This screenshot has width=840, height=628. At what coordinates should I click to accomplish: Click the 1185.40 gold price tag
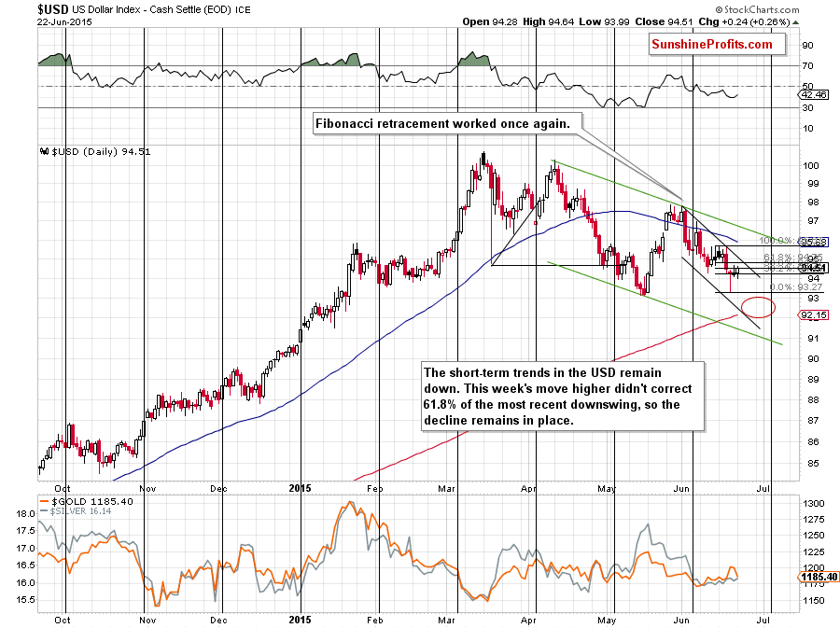pyautogui.click(x=817, y=577)
